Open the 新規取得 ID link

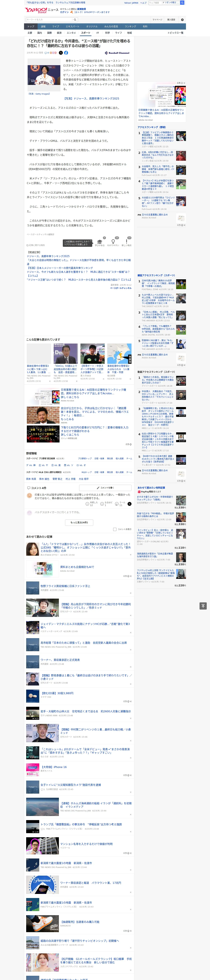82,9
